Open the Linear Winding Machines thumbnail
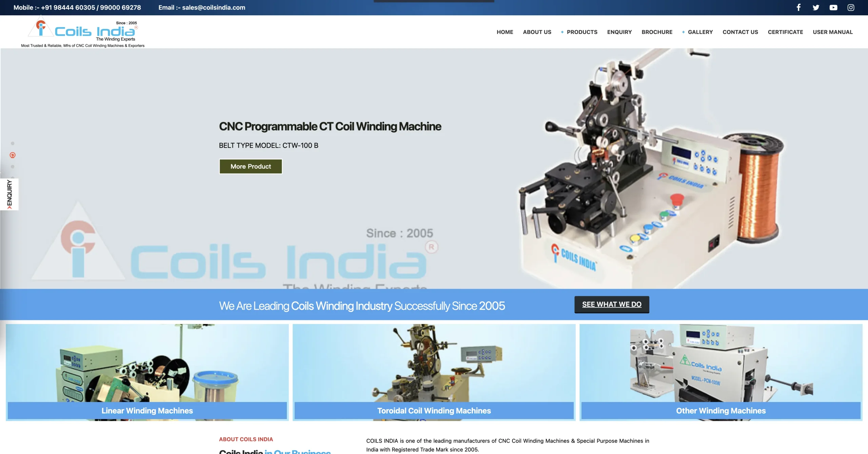868x454 pixels. click(x=147, y=372)
